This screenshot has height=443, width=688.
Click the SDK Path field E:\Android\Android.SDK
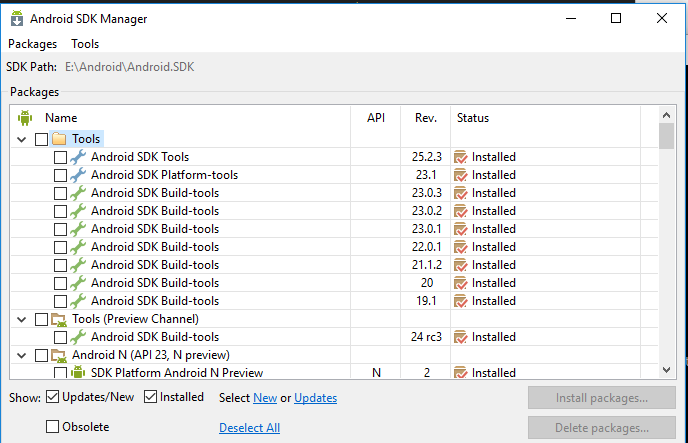click(129, 67)
